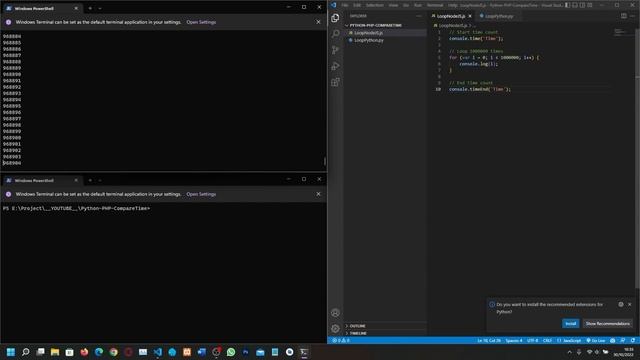Click the bottom PowerShell prompt line
The image size is (640, 360).
click(76, 208)
